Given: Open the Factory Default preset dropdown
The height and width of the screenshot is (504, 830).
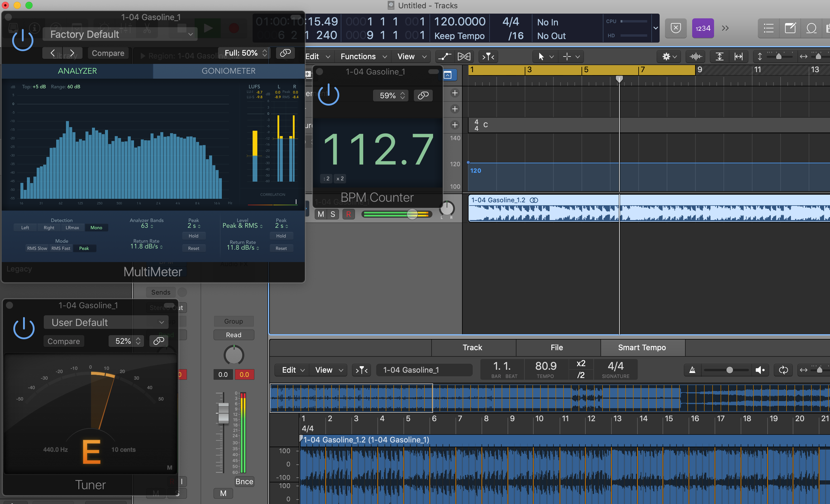Looking at the screenshot, I should click(121, 34).
